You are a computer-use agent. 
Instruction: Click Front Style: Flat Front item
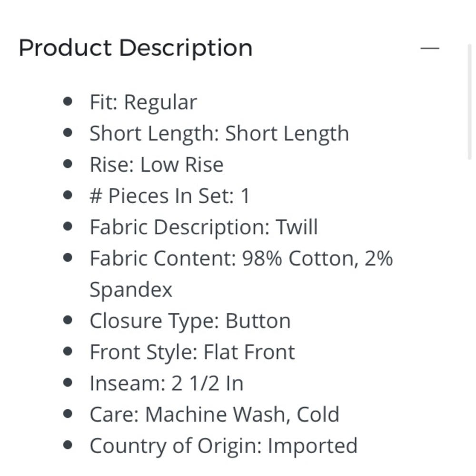click(x=192, y=352)
